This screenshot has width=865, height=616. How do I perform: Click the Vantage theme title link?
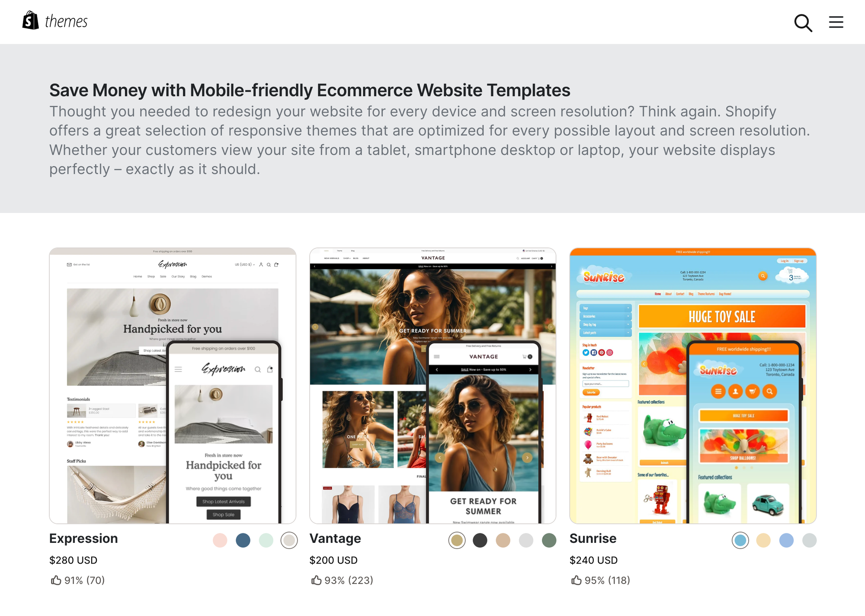[334, 539]
